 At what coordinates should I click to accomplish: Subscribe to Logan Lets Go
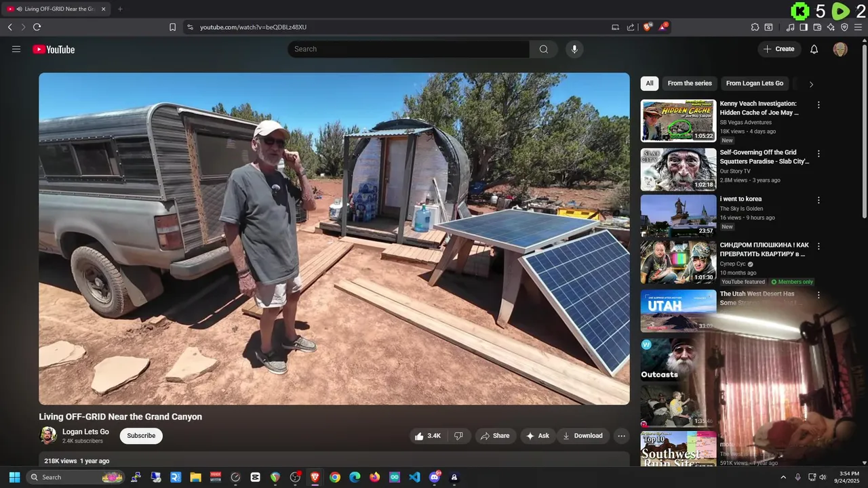point(141,436)
